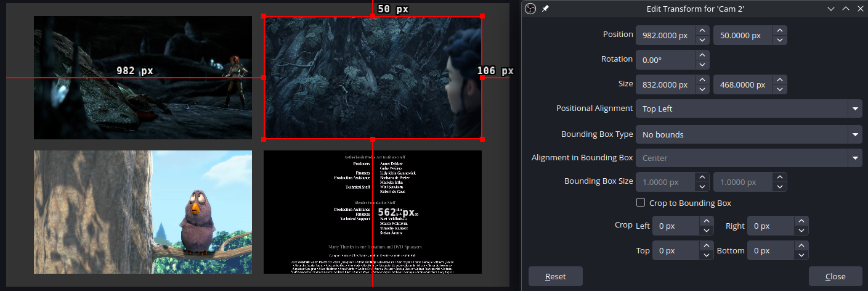Decrease Crop Left with down arrow
This screenshot has height=291, width=868.
pos(707,231)
